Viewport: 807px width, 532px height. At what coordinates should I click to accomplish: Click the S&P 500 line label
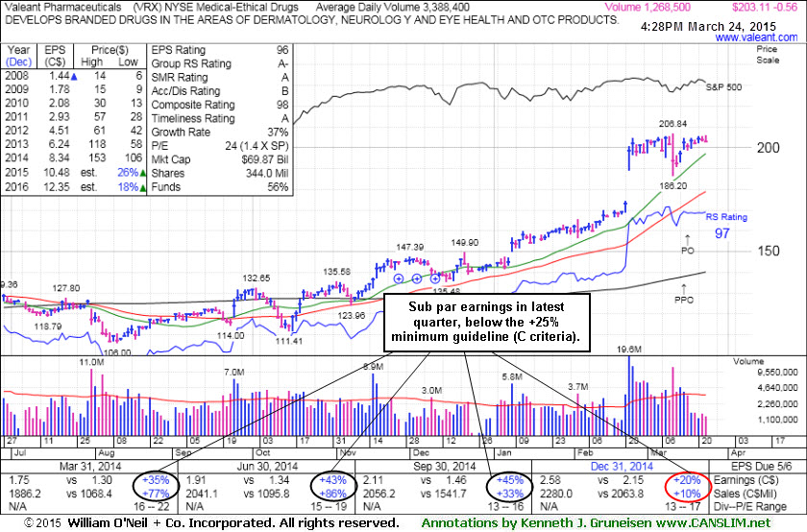click(723, 87)
